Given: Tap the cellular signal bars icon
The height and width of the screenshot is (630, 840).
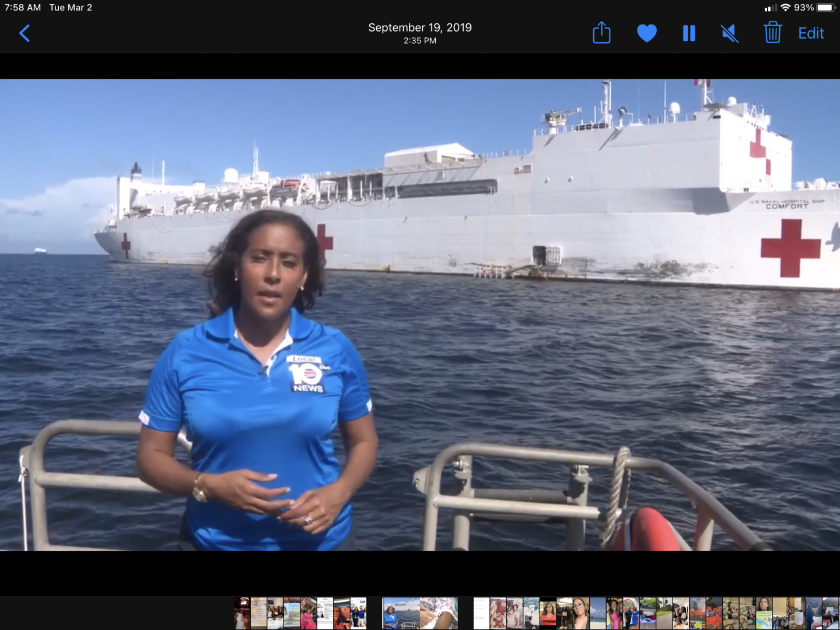Looking at the screenshot, I should pyautogui.click(x=770, y=8).
